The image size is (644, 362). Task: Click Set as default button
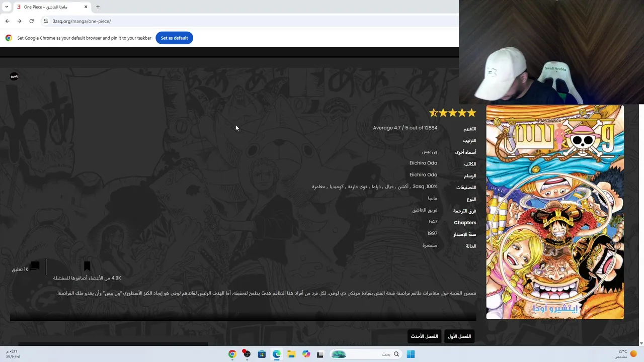(x=174, y=38)
